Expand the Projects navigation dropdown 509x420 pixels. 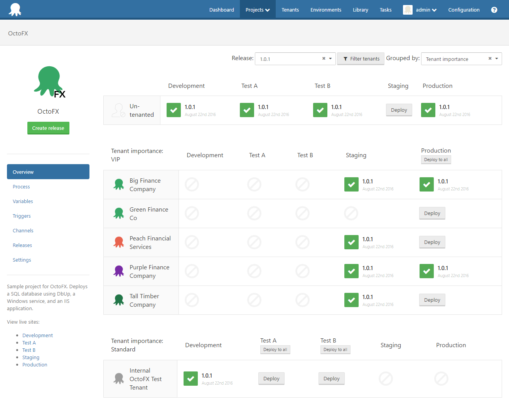[x=257, y=9]
